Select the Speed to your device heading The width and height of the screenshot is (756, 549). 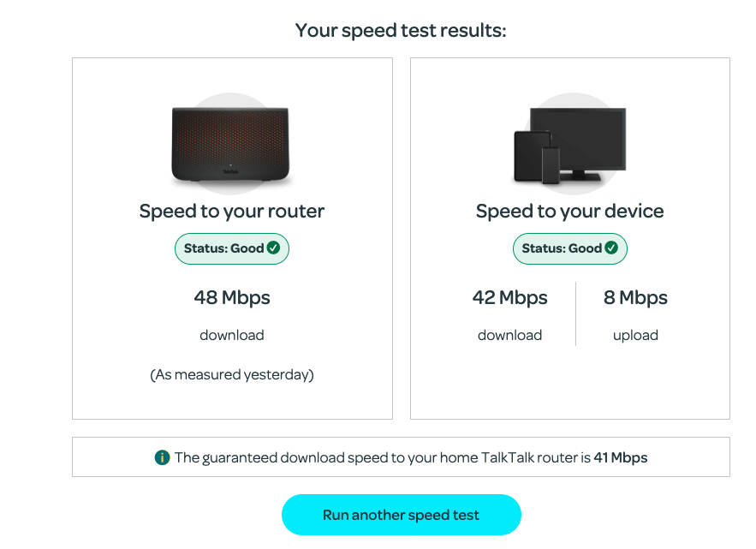[569, 211]
